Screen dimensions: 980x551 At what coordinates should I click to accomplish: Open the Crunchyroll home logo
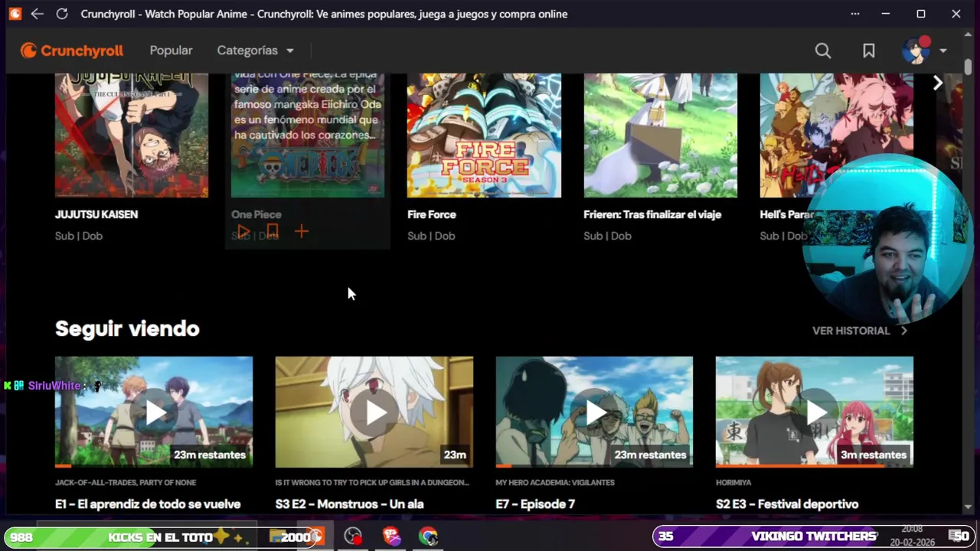click(x=72, y=51)
